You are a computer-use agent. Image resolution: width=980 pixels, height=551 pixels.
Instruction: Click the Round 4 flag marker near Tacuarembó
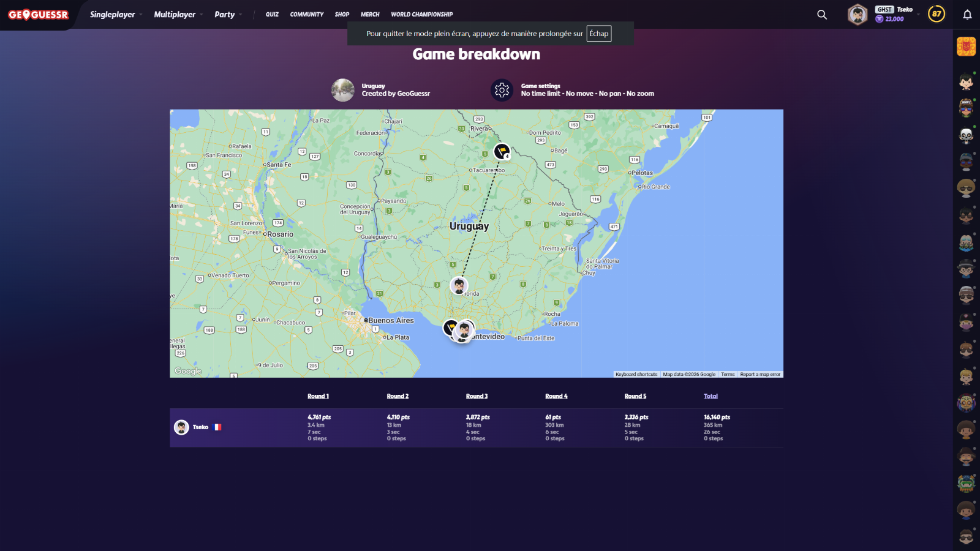tap(502, 151)
